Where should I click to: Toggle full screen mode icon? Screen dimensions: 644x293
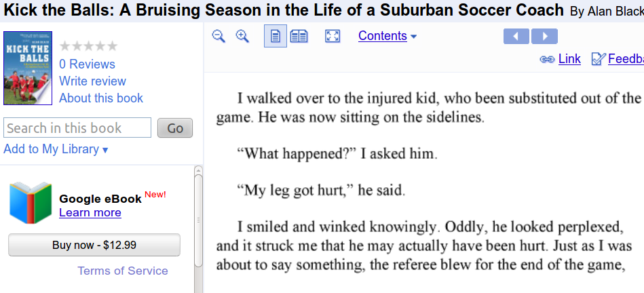(x=332, y=36)
